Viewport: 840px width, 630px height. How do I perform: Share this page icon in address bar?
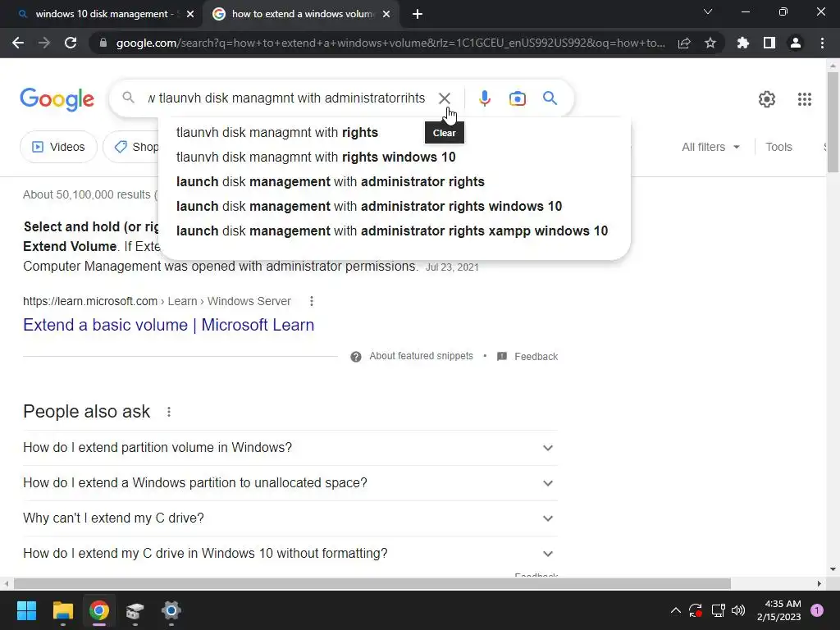[684, 43]
